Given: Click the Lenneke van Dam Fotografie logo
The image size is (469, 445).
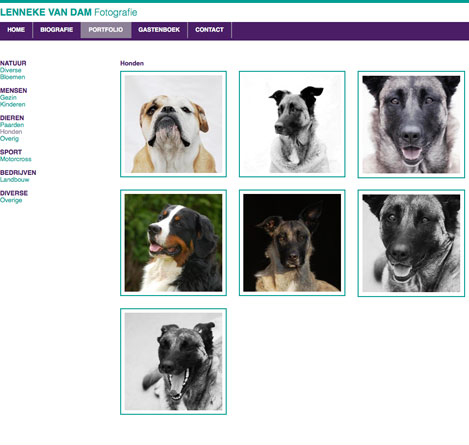Looking at the screenshot, I should (69, 12).
